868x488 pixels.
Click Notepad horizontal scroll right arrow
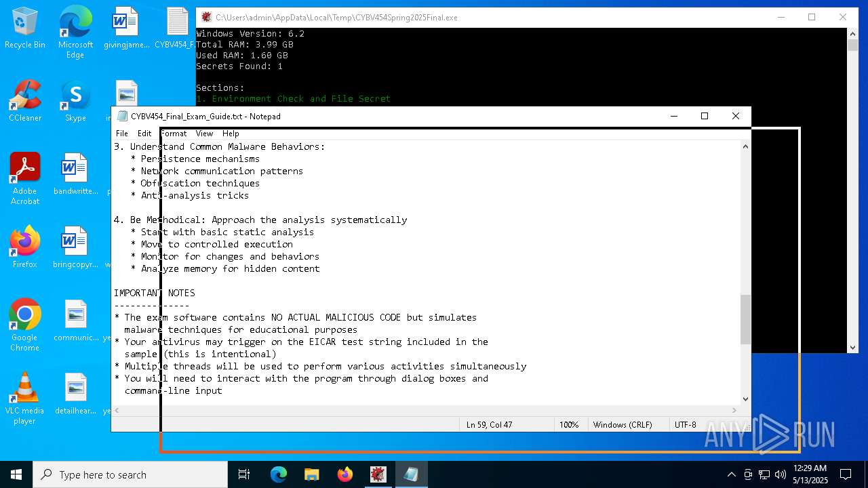[735, 410]
